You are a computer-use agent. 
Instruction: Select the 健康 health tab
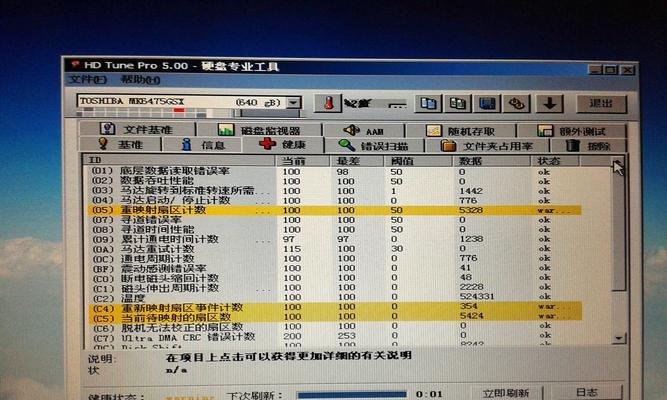tap(282, 144)
